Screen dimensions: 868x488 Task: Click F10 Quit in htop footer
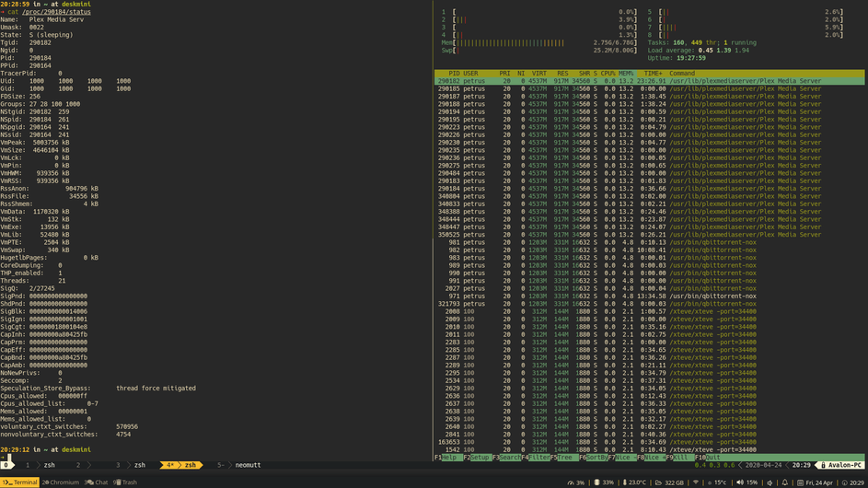[x=709, y=458]
